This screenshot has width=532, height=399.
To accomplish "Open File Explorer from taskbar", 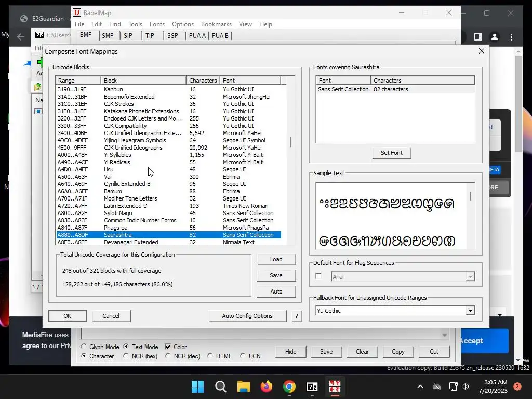I will 243,387.
